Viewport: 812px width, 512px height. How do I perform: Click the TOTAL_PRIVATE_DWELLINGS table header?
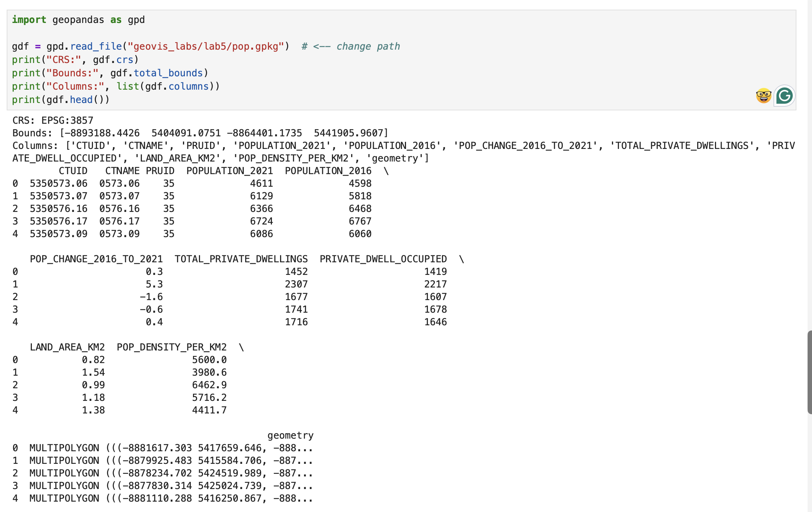[241, 259]
